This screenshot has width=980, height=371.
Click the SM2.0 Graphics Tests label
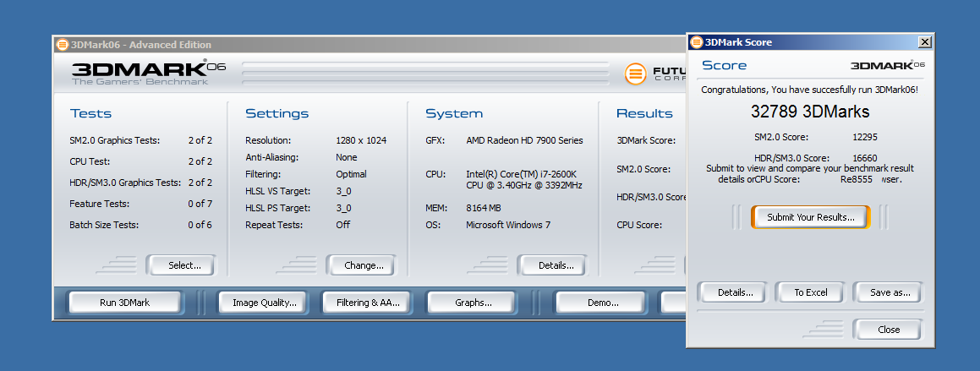click(x=115, y=140)
